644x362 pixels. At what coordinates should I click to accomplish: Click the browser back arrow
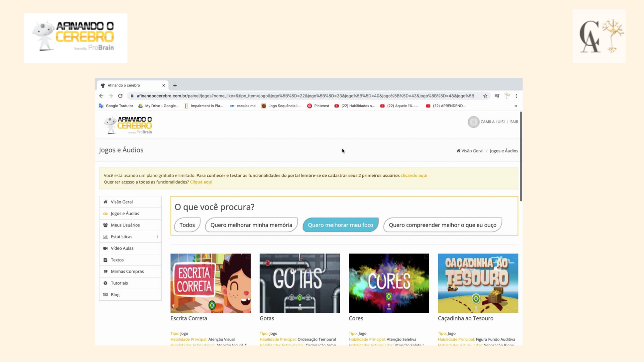(101, 96)
